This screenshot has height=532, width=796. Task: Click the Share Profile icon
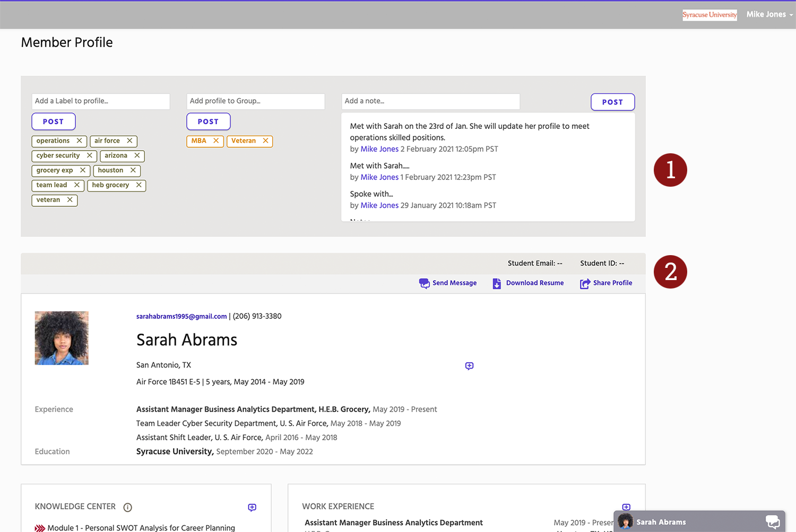[585, 283]
